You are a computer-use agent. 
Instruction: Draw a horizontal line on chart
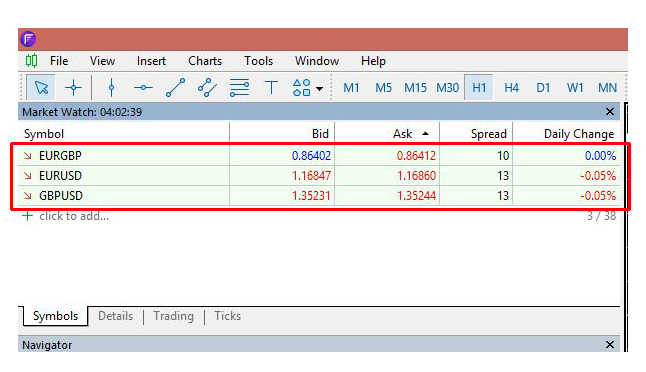[x=143, y=87]
